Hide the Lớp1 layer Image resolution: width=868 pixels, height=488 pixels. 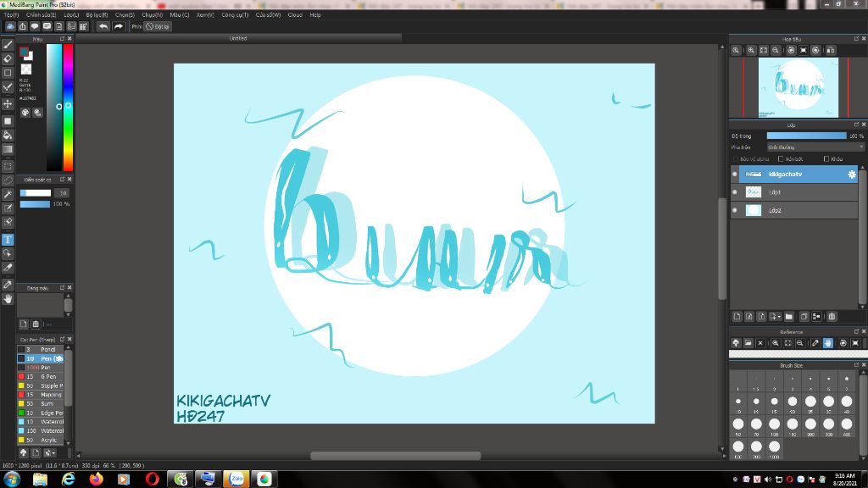(735, 192)
